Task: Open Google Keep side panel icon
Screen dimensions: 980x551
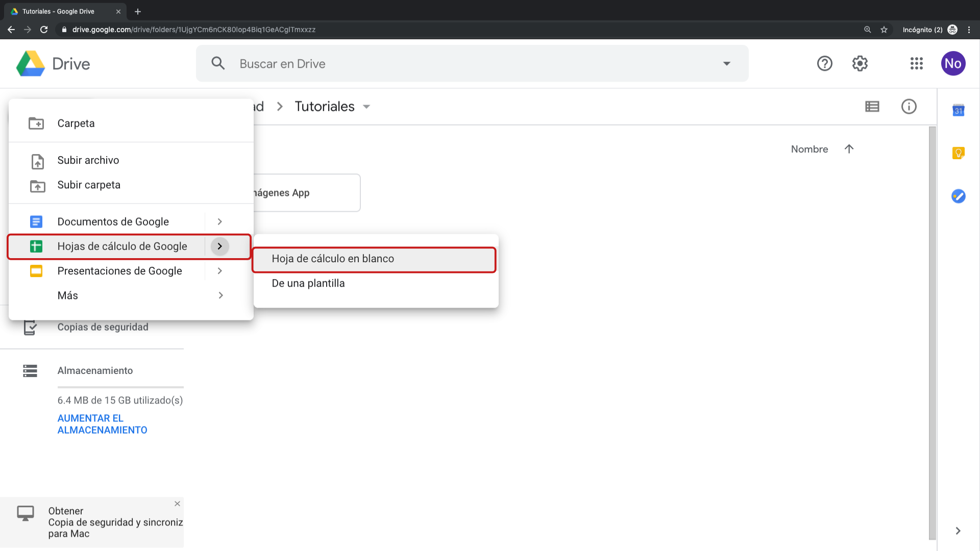Action: (958, 153)
